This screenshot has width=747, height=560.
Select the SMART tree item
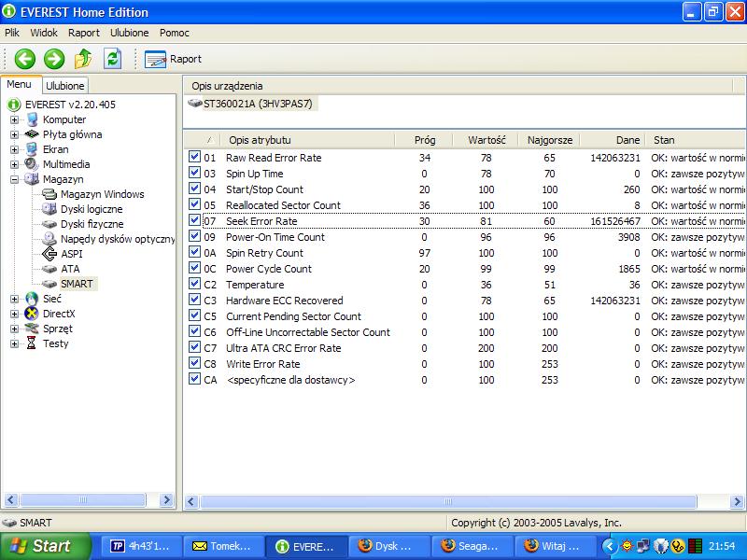[77, 284]
